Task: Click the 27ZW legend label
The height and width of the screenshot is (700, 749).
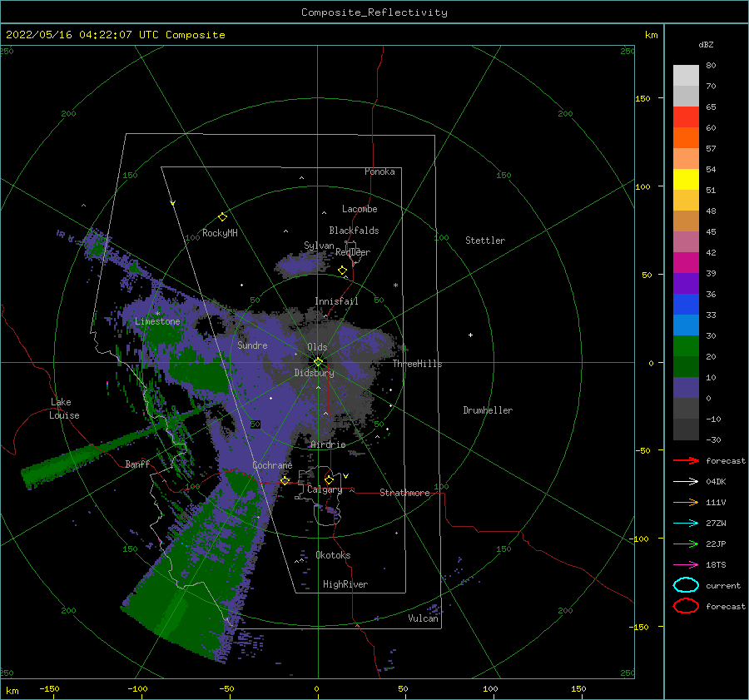Action: point(716,524)
